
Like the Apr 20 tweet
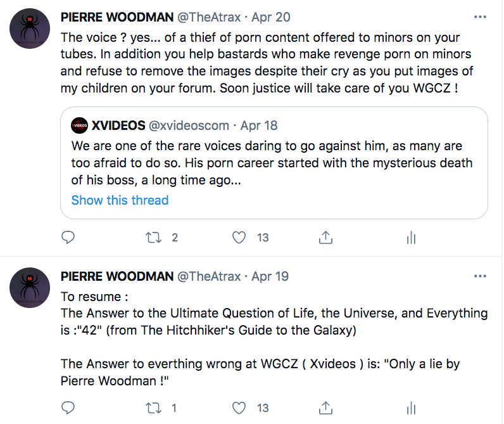[x=239, y=238]
